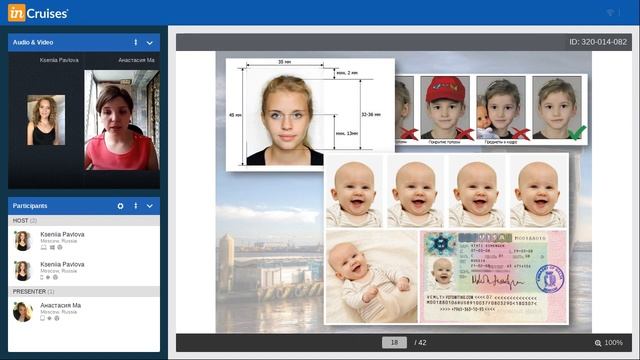The image size is (640, 360).
Task: Click laptop device icon of first Kseniia Pavlova
Action: (43, 247)
